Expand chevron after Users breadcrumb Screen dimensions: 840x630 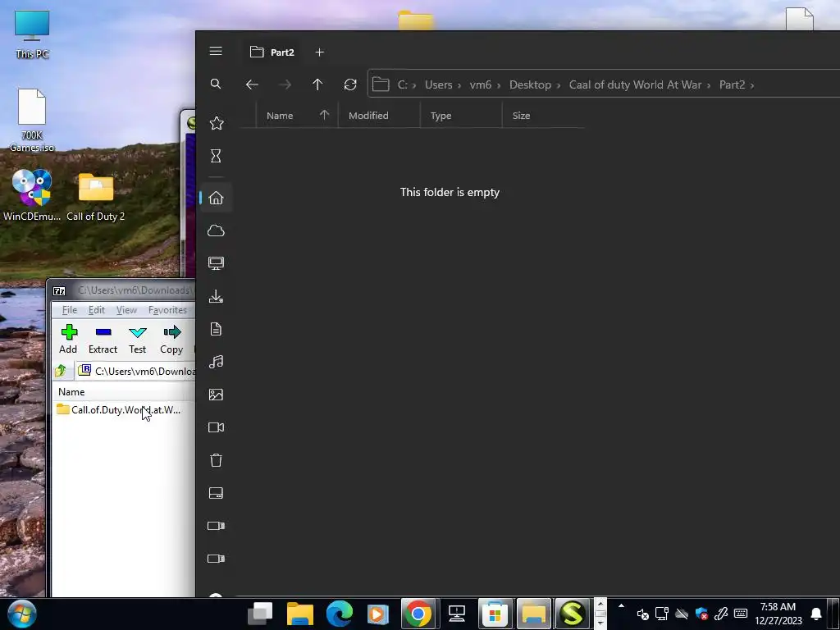click(x=459, y=85)
